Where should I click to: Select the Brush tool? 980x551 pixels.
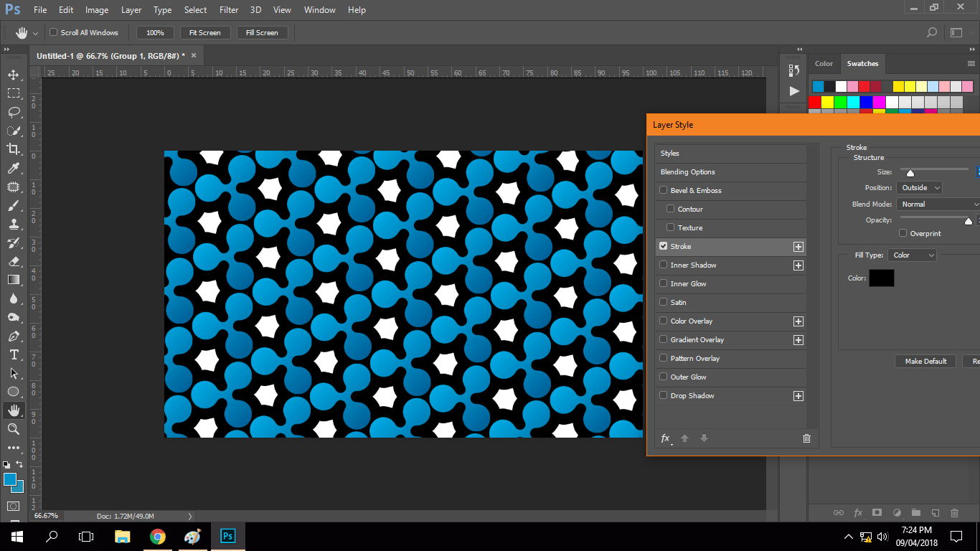14,205
